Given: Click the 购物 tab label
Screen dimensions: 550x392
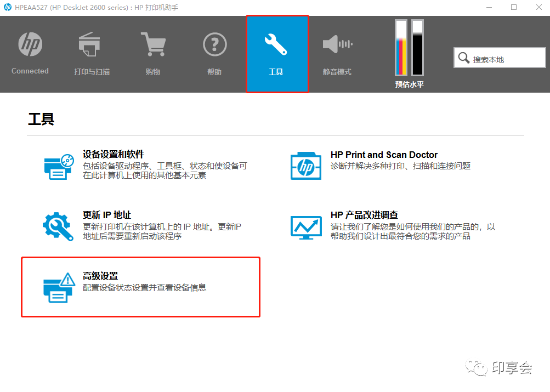Looking at the screenshot, I should [153, 72].
